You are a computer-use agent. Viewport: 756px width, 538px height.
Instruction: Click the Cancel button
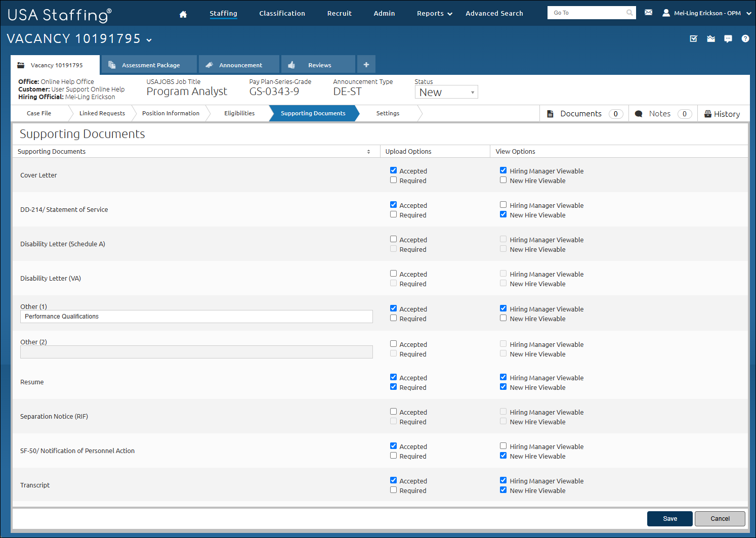click(x=720, y=519)
